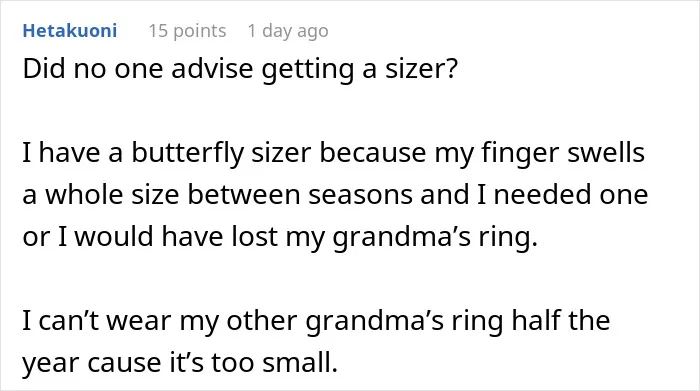This screenshot has height=391, width=700.
Task: Click the words 'needed one' in the comment
Action: pos(571,195)
